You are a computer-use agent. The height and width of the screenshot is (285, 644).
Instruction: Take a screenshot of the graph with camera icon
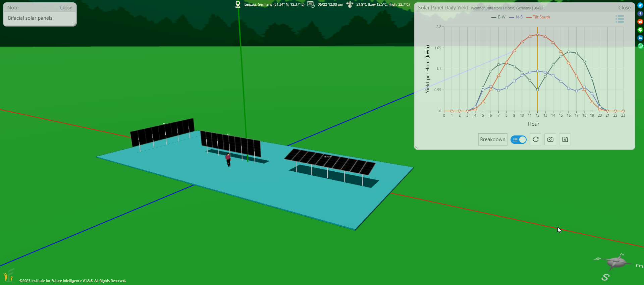click(550, 139)
